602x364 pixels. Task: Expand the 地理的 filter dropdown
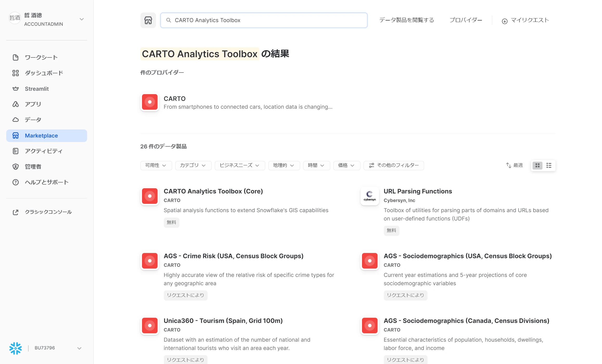(x=284, y=165)
